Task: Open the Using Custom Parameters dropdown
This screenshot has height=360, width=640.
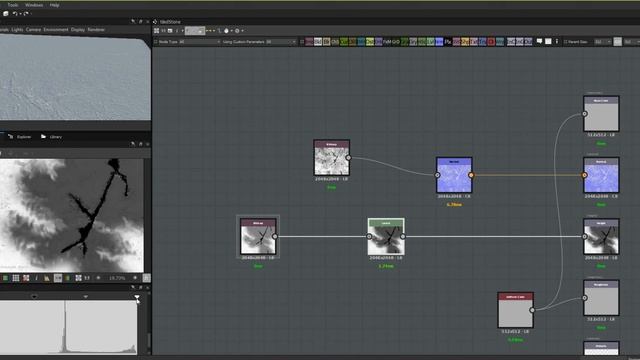Action: click(x=259, y=42)
